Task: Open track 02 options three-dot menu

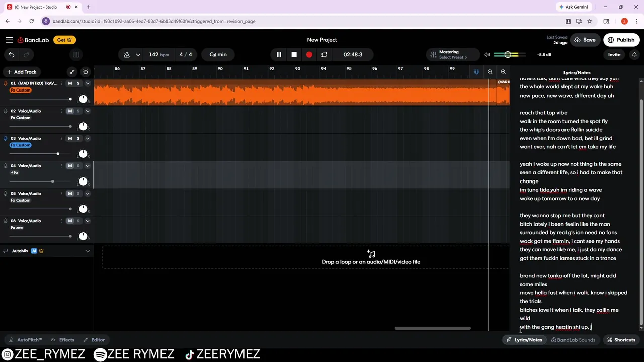Action: point(62,111)
